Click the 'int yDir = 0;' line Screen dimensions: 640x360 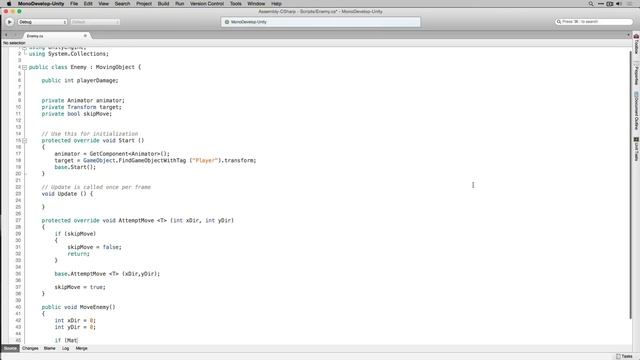tap(75, 327)
